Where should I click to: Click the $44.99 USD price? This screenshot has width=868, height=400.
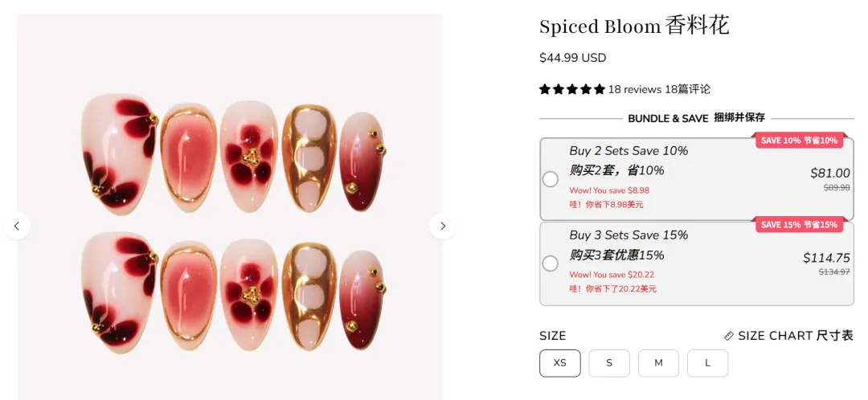tap(572, 58)
